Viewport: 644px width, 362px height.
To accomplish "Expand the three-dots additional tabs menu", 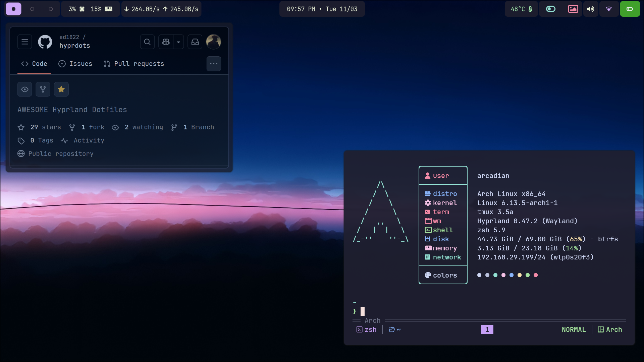I will [214, 64].
